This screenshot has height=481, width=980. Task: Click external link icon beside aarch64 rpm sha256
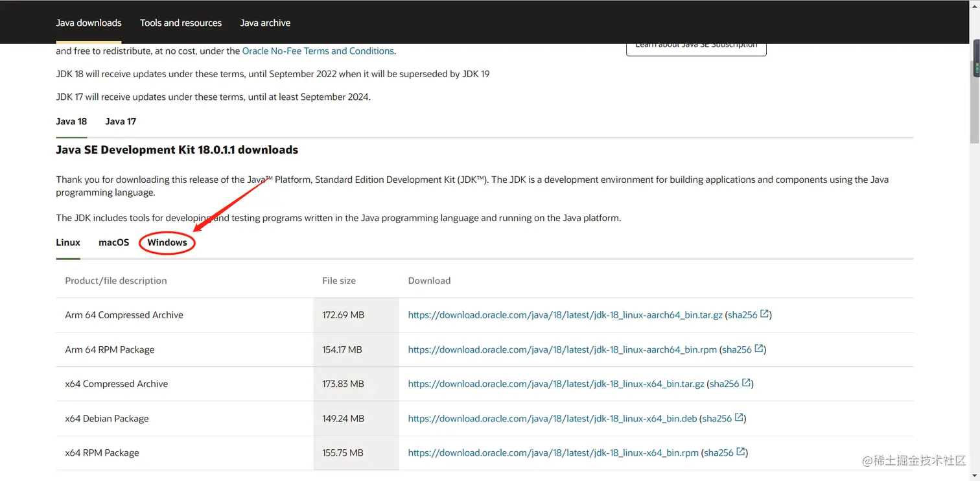760,349
